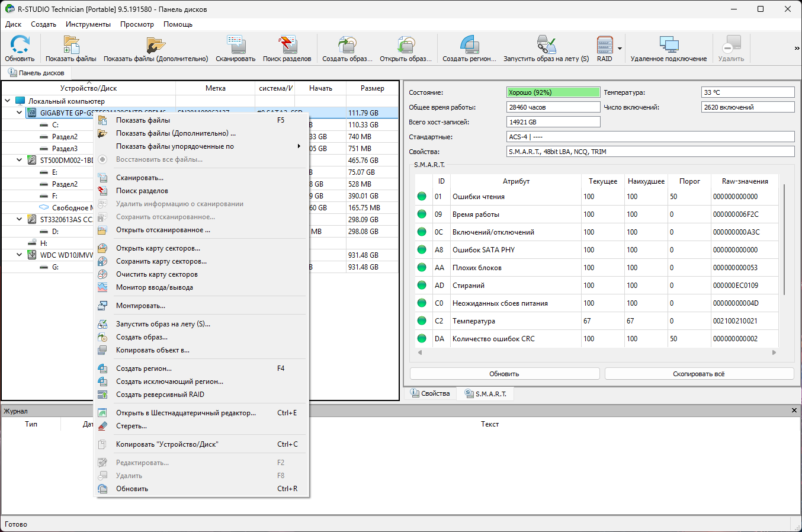Select Поиск разделов in the context menu
Image resolution: width=802 pixels, height=532 pixels.
[201, 191]
